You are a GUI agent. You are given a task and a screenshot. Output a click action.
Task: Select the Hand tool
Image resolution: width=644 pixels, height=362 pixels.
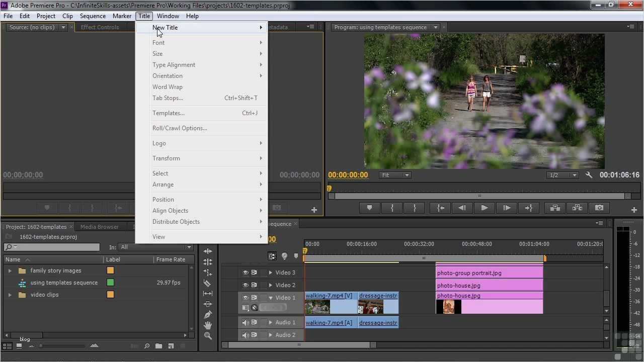208,324
